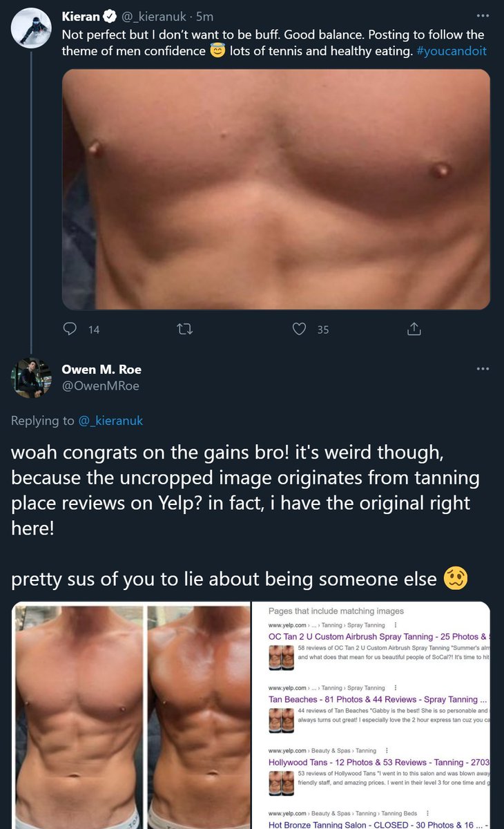
Task: Open the Kieran display name
Action: (x=81, y=17)
